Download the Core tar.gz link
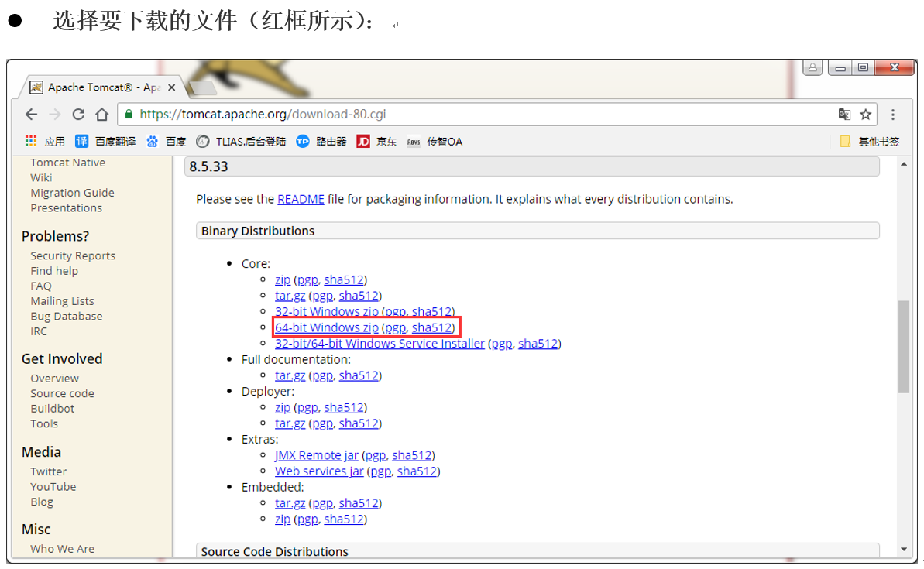The width and height of the screenshot is (924, 569). (x=290, y=296)
